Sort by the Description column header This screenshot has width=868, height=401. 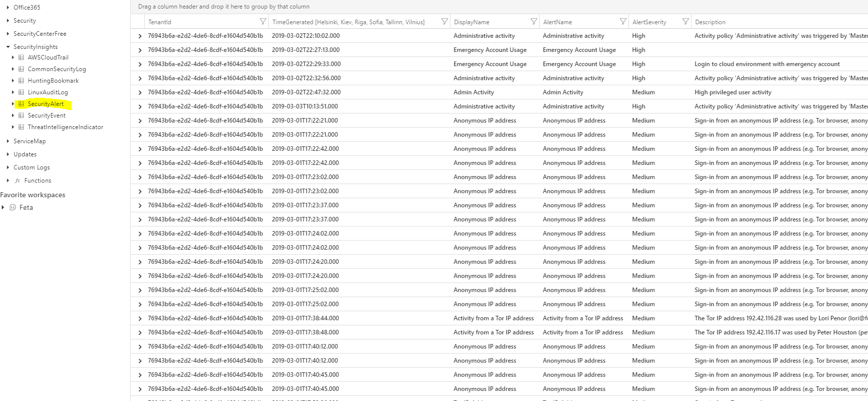tap(710, 22)
